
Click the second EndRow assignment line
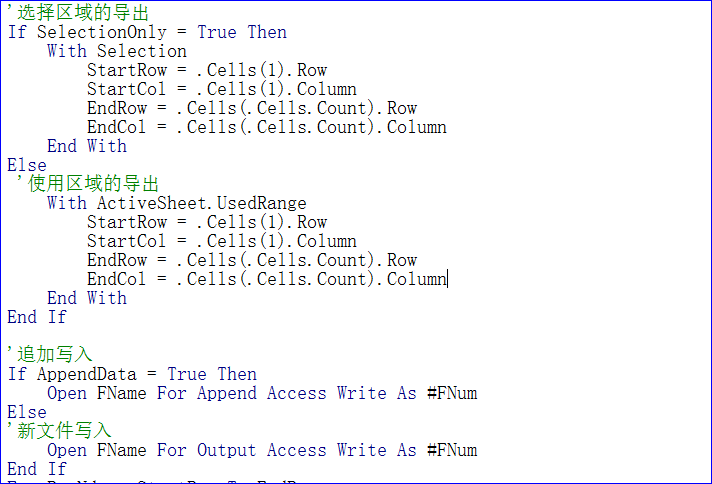point(252,260)
